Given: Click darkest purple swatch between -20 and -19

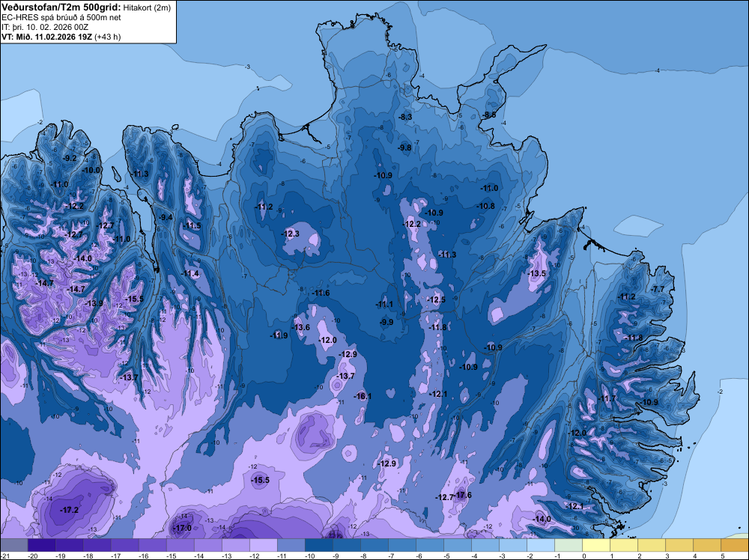Looking at the screenshot, I should (41, 545).
